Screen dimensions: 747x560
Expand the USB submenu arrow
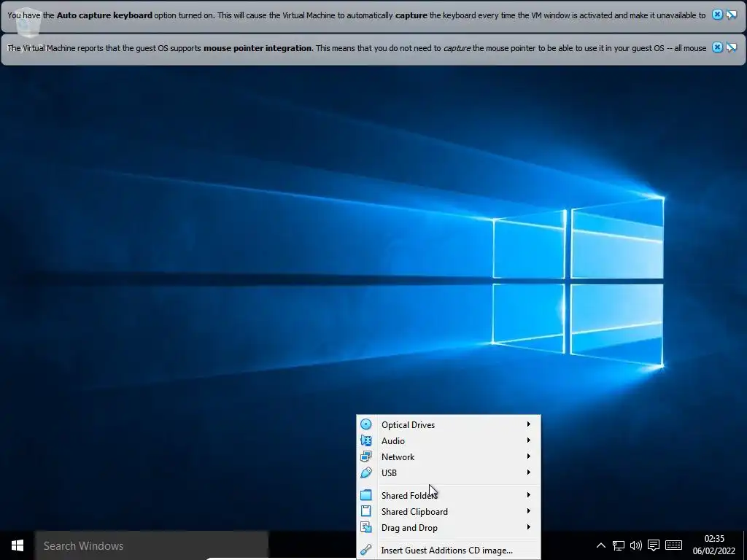pos(528,472)
